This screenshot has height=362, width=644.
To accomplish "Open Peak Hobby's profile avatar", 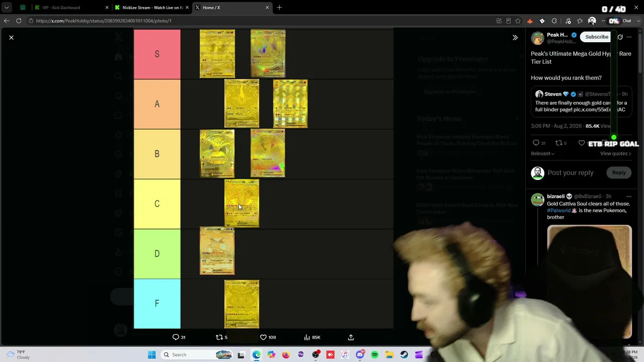I will pos(537,38).
